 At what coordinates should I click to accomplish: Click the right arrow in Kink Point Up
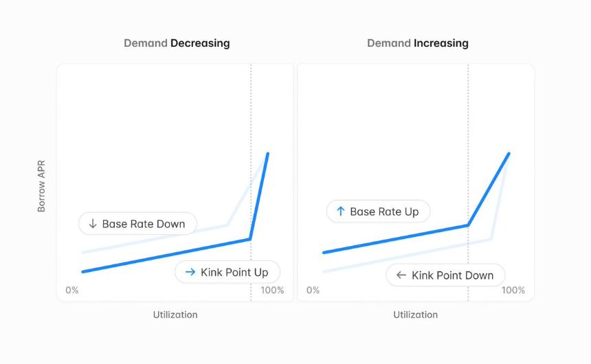click(191, 272)
